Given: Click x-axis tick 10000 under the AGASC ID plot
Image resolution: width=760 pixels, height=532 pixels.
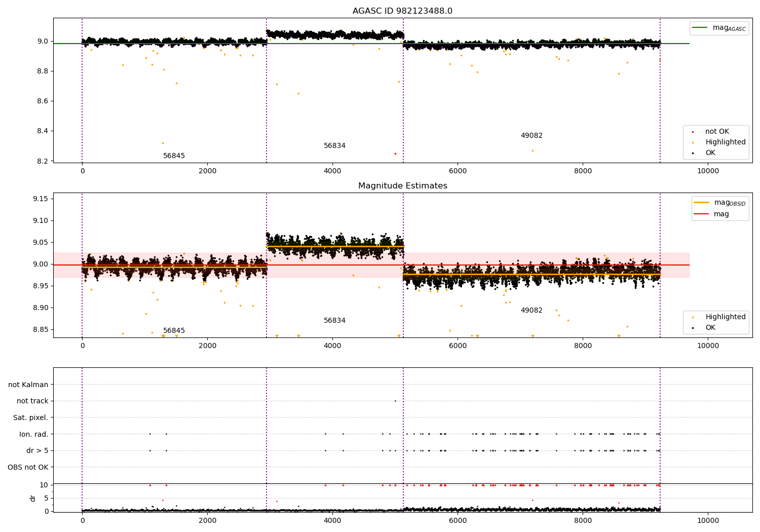Looking at the screenshot, I should tap(708, 171).
